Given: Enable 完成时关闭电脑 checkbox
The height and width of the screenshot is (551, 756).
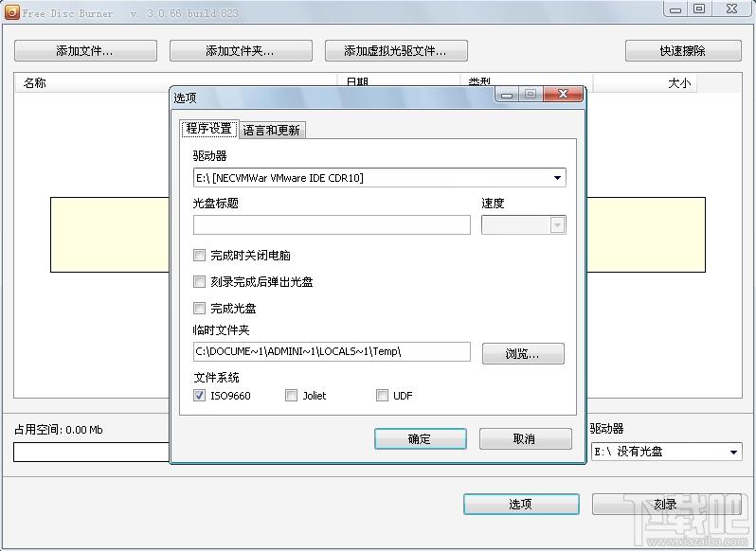Looking at the screenshot, I should (199, 255).
